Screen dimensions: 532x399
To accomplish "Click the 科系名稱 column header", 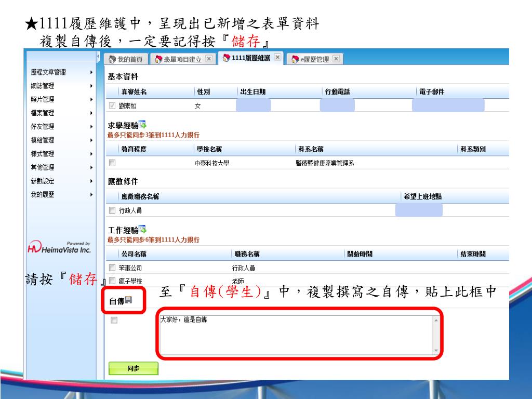I will point(311,149).
